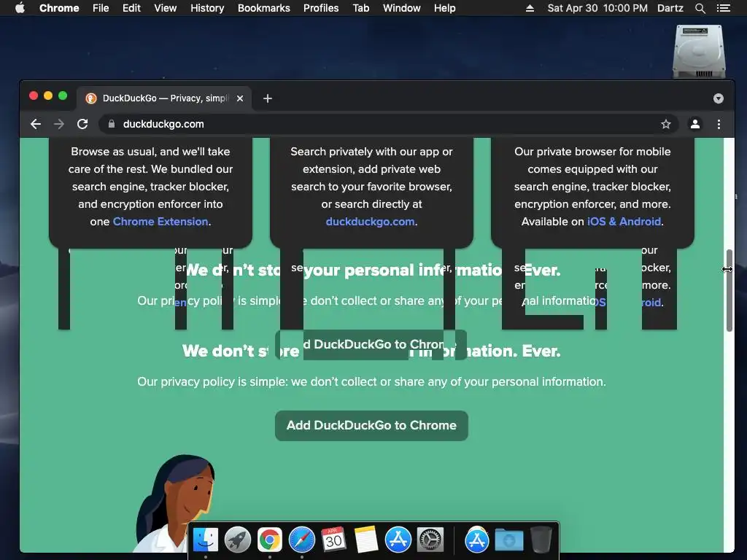The width and height of the screenshot is (747, 560).
Task: Open Launchpad rocket icon in Dock
Action: (238, 540)
